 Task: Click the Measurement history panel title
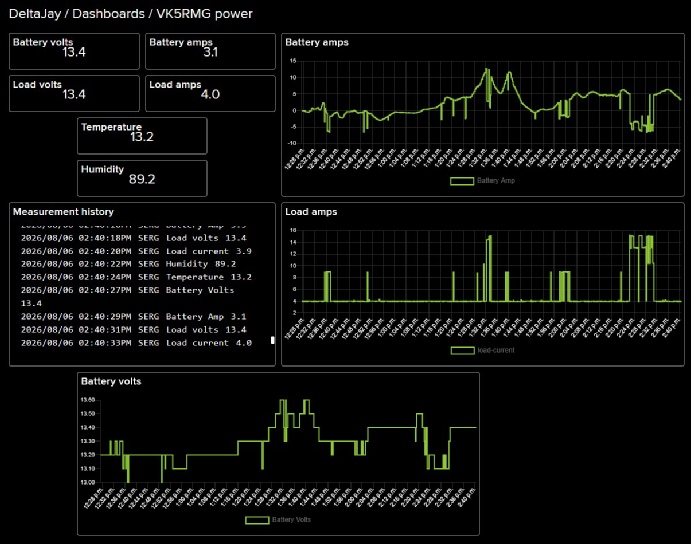coord(63,212)
